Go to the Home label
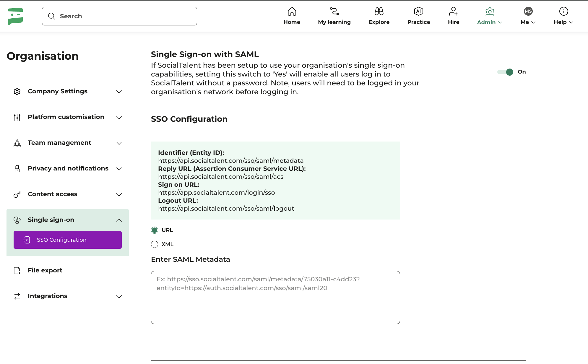The width and height of the screenshot is (588, 364). point(292,22)
